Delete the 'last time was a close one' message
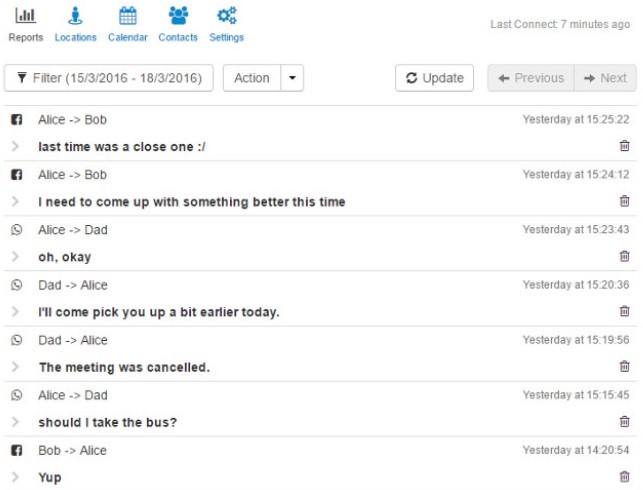The image size is (643, 490). click(x=624, y=146)
